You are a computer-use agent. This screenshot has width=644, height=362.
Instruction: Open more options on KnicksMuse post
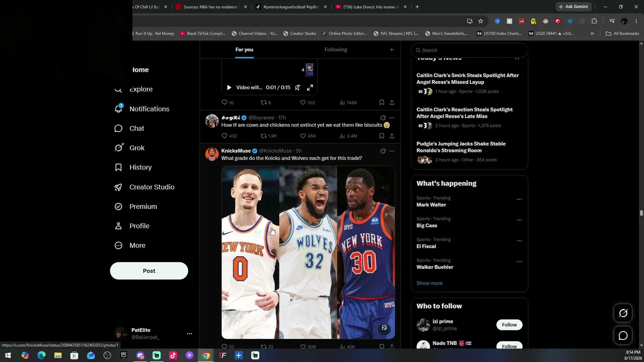click(x=392, y=151)
